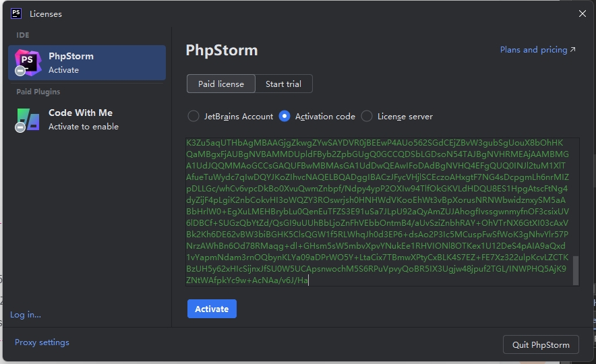Viewport: 596px width, 364px height.
Task: Click the Paid Plugins section header
Action: tap(38, 92)
